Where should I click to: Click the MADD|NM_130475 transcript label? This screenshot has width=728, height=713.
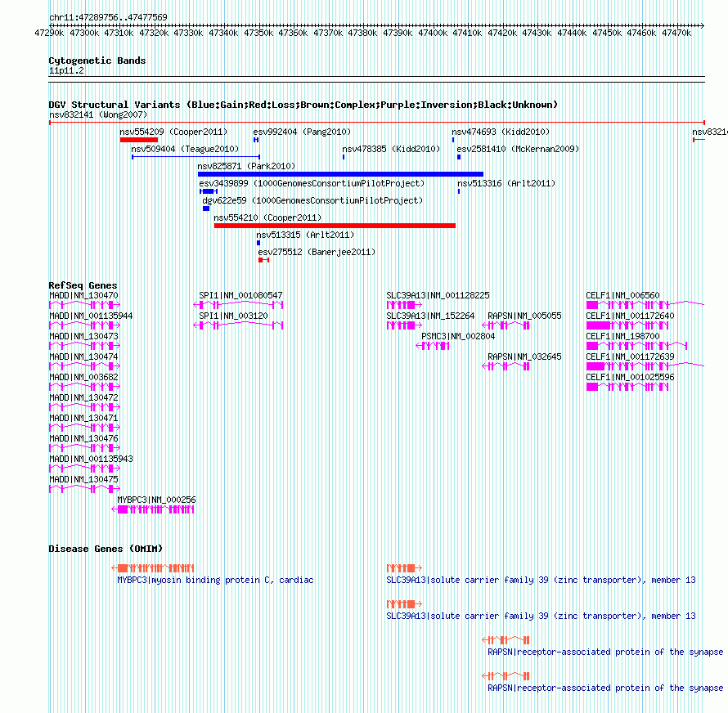(x=83, y=479)
